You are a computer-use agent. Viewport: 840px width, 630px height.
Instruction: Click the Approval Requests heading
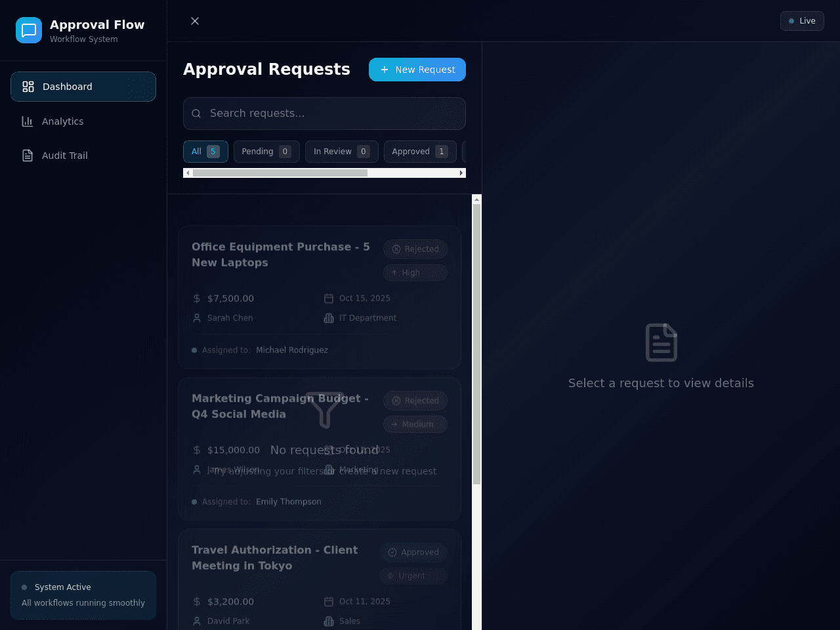(x=266, y=70)
